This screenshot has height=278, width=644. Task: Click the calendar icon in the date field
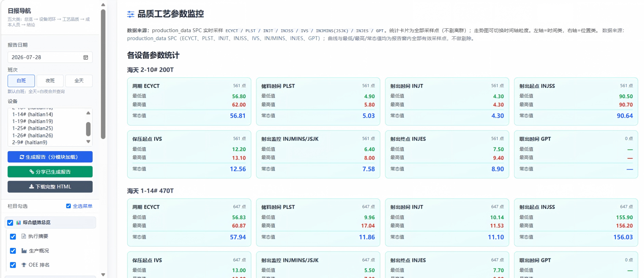pyautogui.click(x=86, y=57)
